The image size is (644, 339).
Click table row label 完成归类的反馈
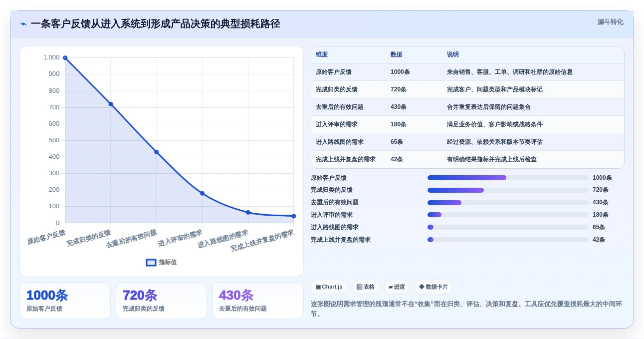coord(337,89)
